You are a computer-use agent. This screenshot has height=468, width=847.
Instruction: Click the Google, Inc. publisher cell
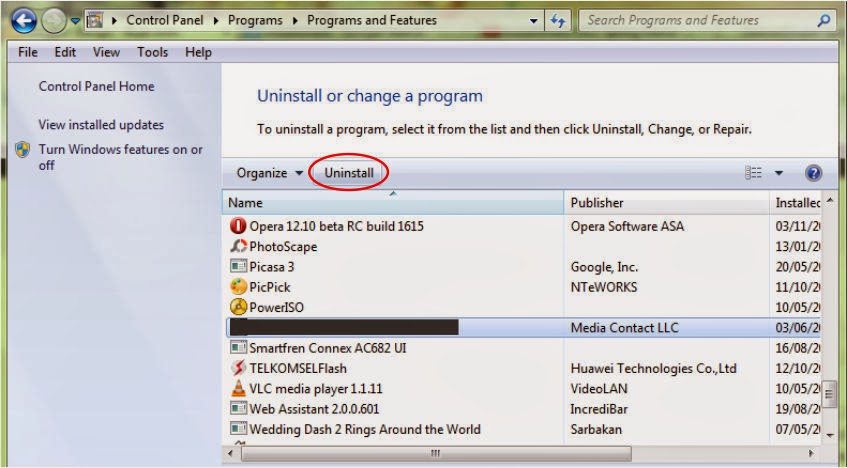pos(604,267)
